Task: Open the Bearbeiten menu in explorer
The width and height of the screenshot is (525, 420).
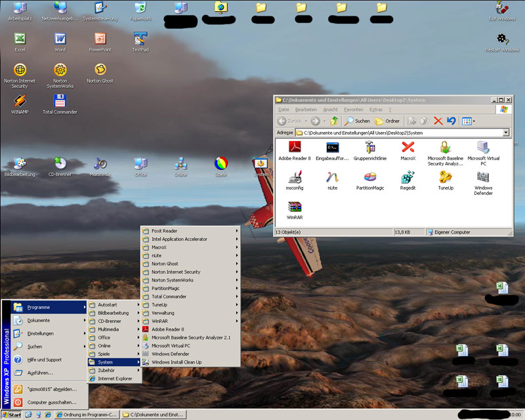Action: (x=306, y=110)
